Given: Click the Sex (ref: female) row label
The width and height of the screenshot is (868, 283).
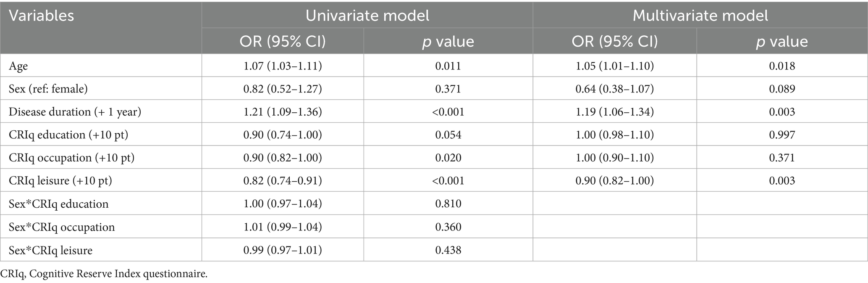Looking at the screenshot, I should pyautogui.click(x=48, y=89).
